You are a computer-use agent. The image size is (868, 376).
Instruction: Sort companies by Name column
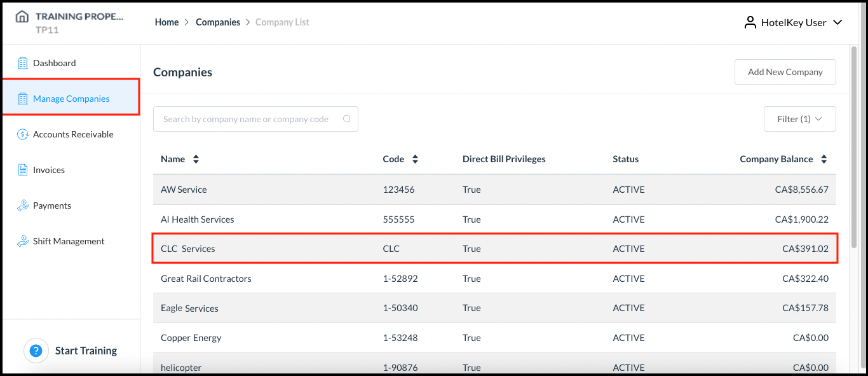196,159
